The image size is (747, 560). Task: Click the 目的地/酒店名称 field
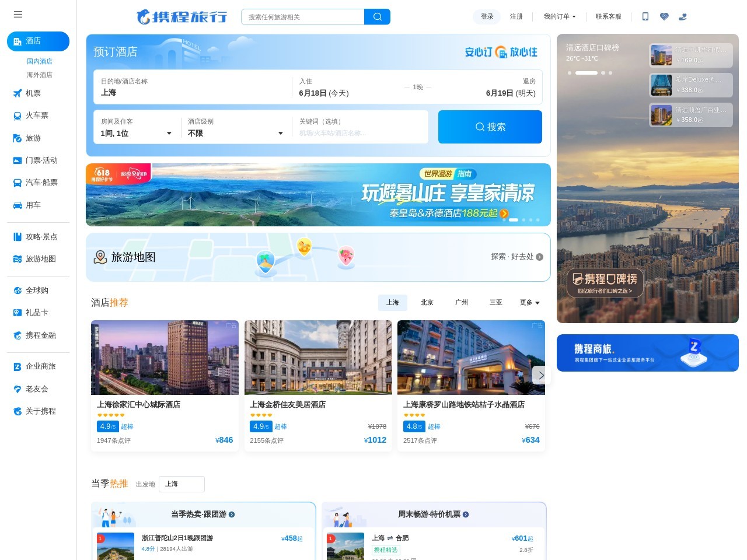coord(193,87)
